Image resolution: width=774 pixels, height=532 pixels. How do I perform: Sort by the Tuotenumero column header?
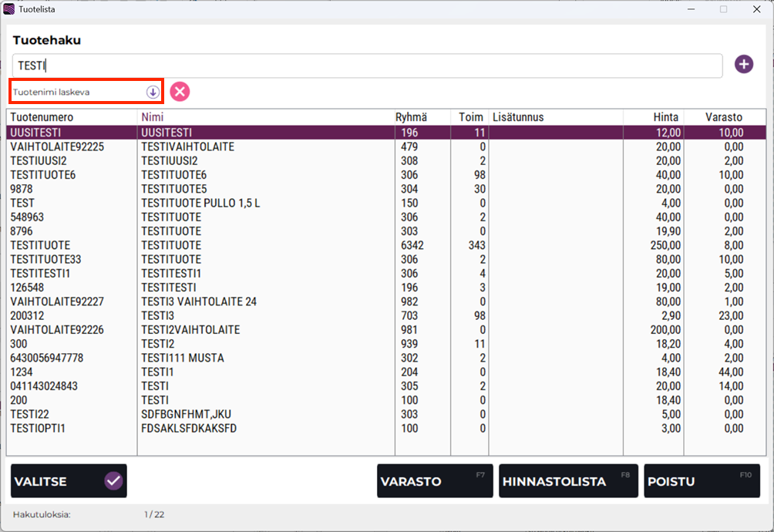pos(42,117)
